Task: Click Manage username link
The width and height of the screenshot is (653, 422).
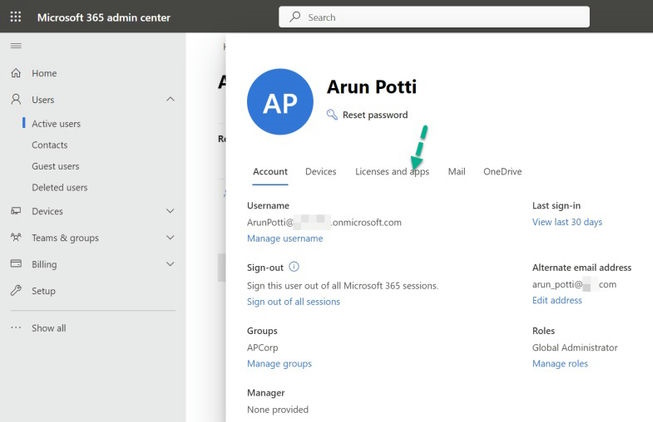Action: 285,238
